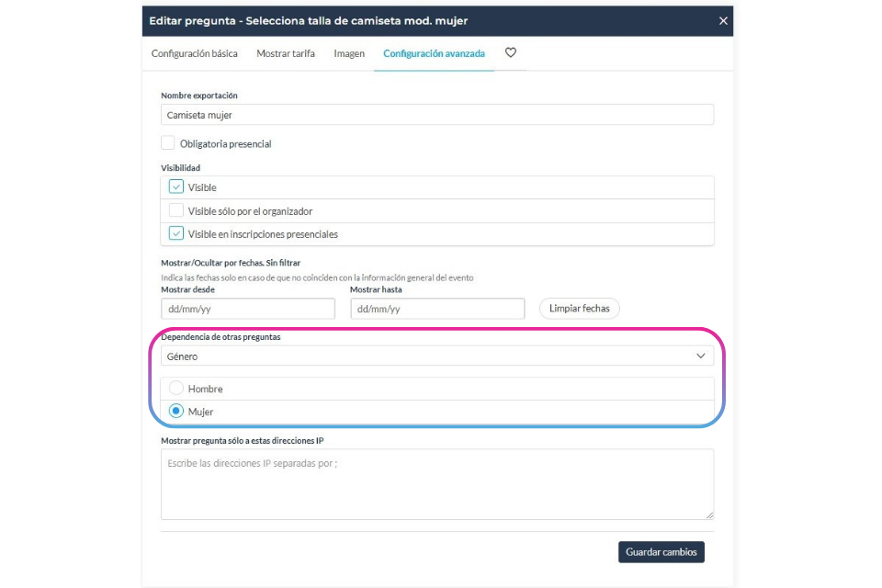Uncheck the Visible checkbox
The height and width of the screenshot is (588, 882).
pos(176,187)
